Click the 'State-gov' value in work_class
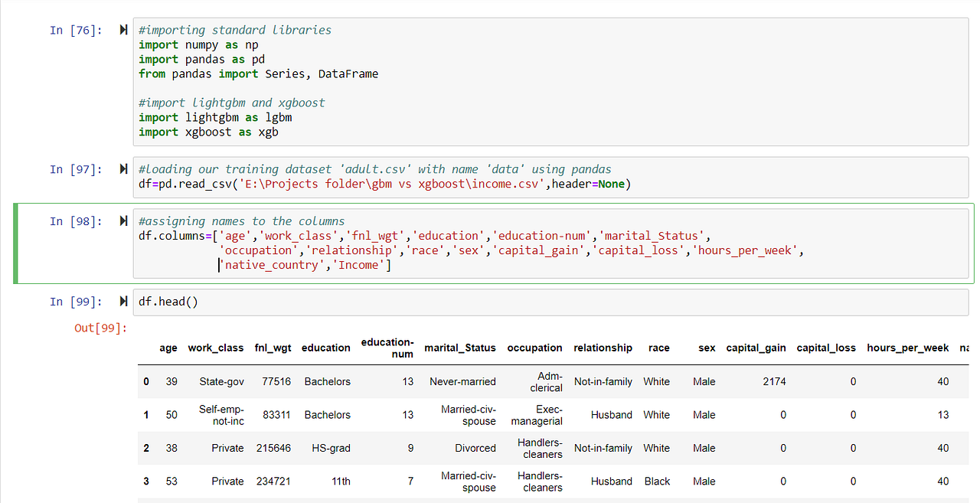The image size is (980, 503). (221, 381)
